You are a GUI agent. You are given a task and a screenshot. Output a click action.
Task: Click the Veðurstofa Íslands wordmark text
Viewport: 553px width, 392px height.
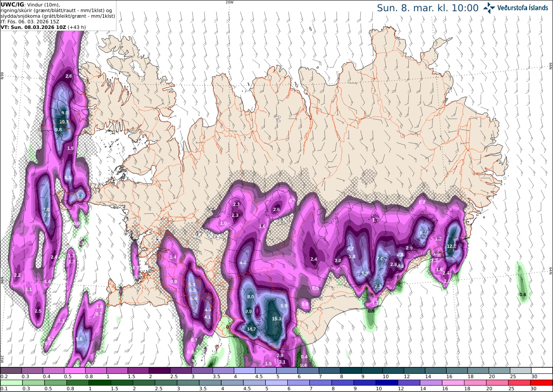click(x=523, y=8)
